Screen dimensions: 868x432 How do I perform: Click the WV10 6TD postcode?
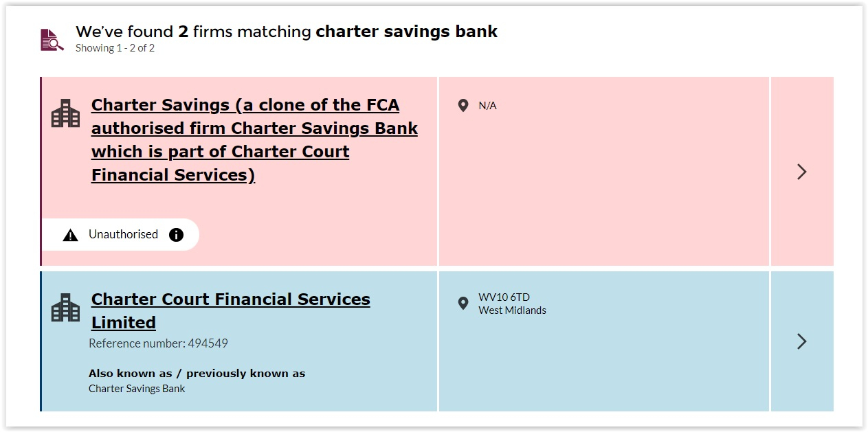tap(504, 297)
